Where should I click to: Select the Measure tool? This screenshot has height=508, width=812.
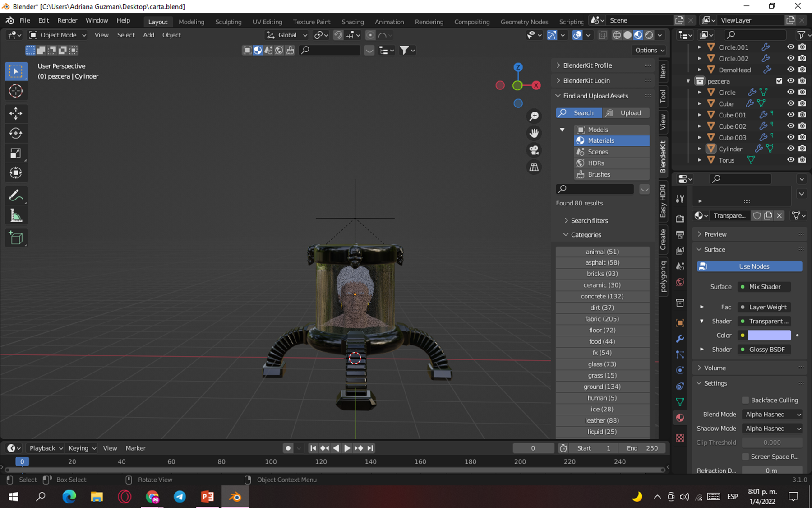pyautogui.click(x=16, y=216)
